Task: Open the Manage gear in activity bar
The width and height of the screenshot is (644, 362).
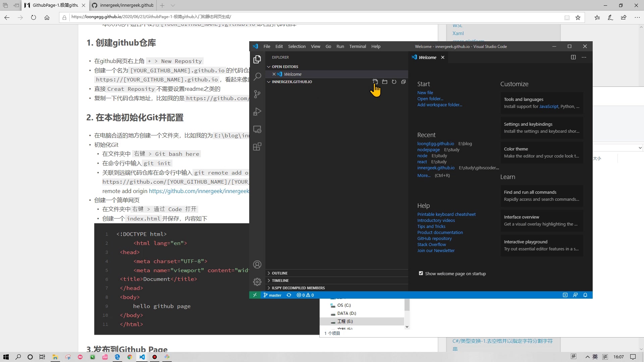Action: coord(257,282)
